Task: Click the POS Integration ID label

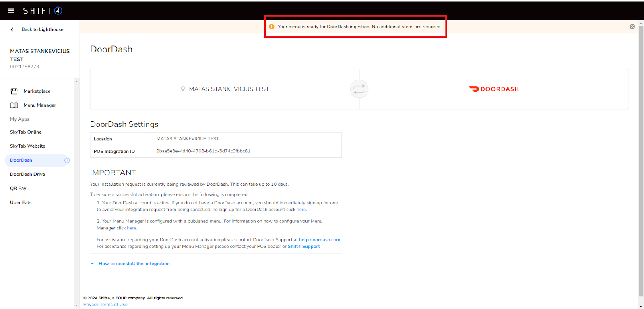Action: click(114, 152)
